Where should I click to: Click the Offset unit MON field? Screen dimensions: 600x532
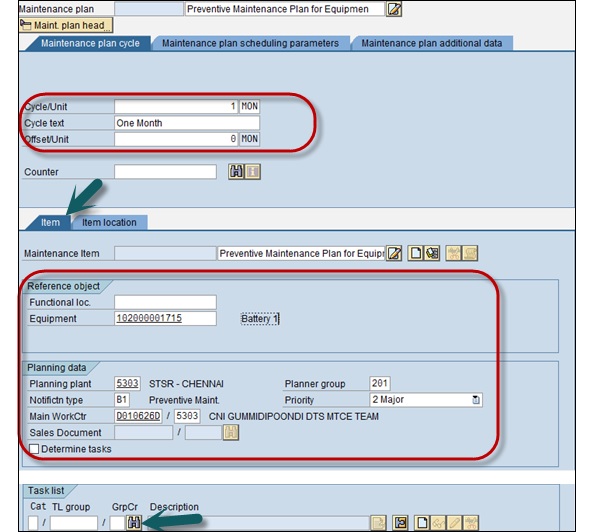pos(249,139)
